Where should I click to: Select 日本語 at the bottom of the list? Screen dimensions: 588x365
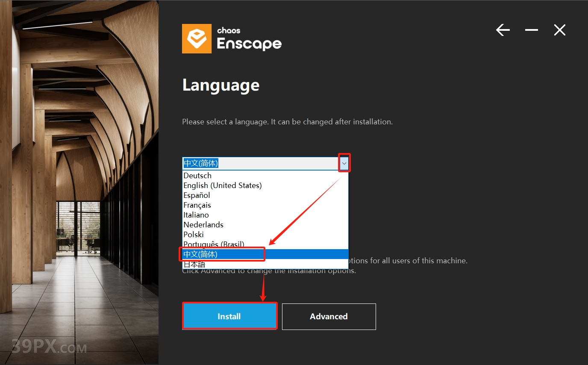194,264
